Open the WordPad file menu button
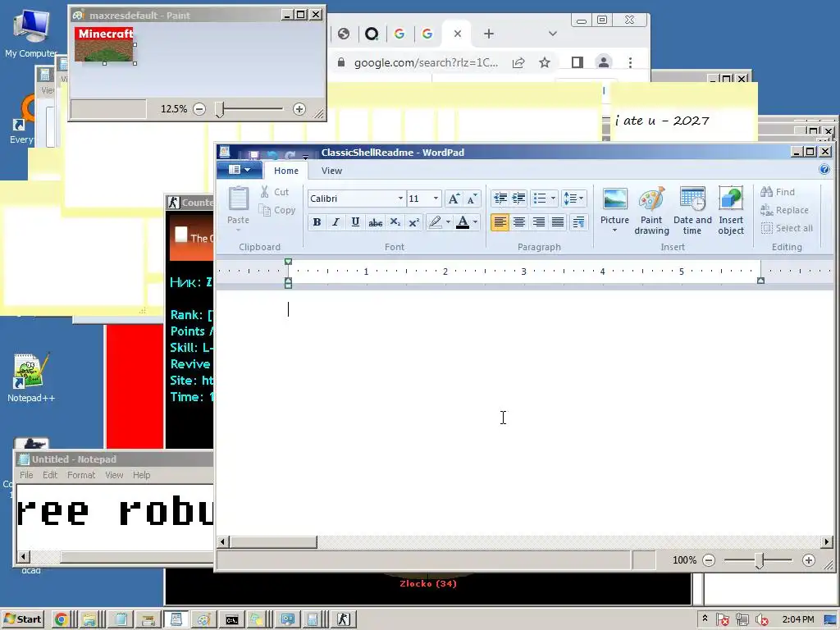 point(240,171)
